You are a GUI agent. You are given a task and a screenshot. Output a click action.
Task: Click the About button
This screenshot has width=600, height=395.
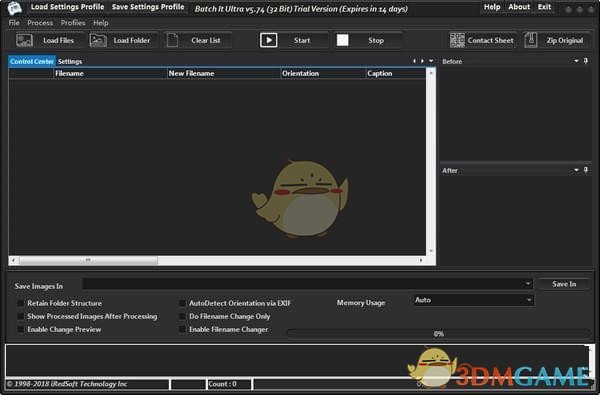click(x=519, y=7)
